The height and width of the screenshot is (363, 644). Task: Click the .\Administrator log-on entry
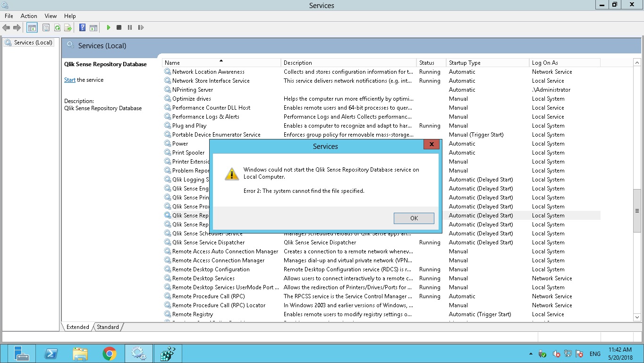pos(551,90)
